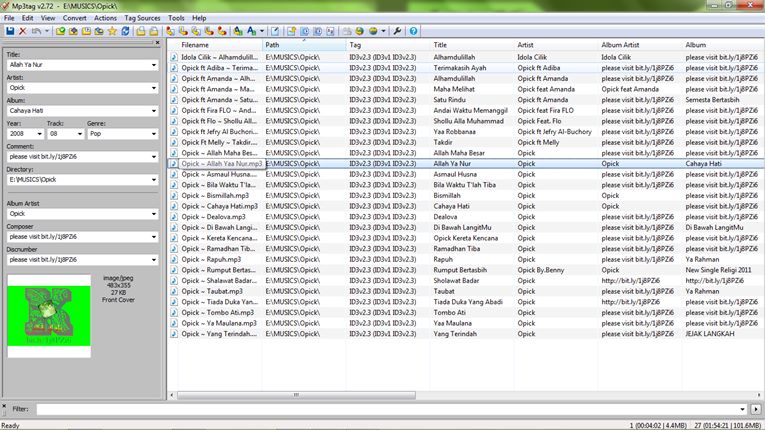This screenshot has width=765, height=430.
Task: Expand the Year dropdown
Action: point(40,134)
